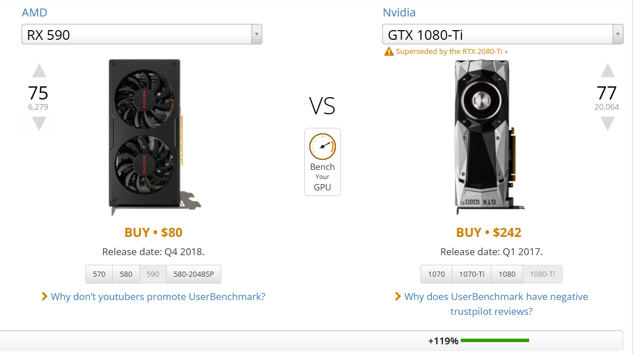Click the orange warning triangle icon
The width and height of the screenshot is (644, 354).
[389, 52]
